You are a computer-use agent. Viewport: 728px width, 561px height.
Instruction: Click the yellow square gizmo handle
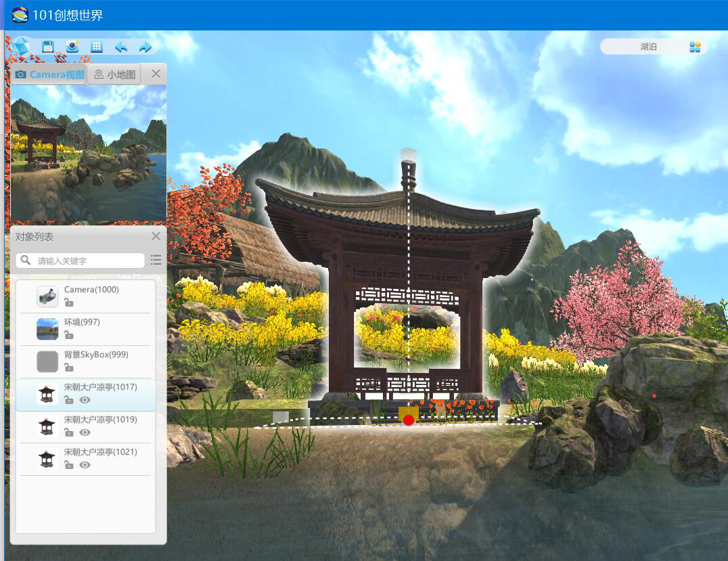pos(409,413)
